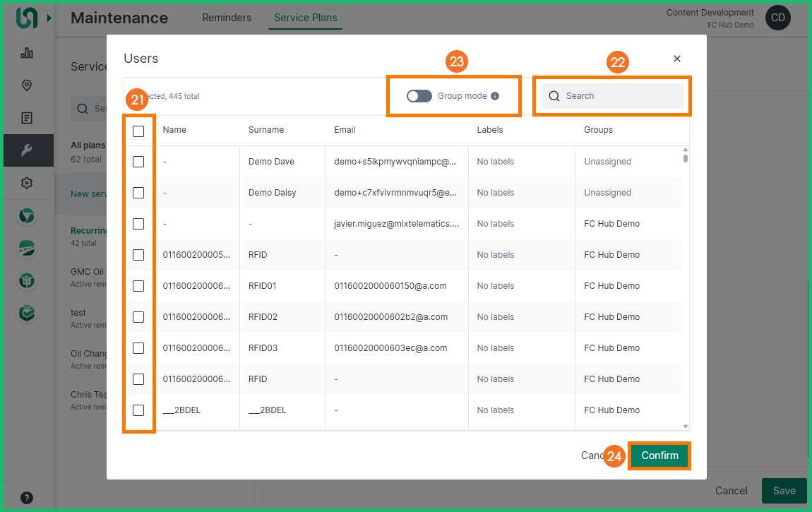Tick the checkbox for RFID02 user
812x512 pixels.
point(138,317)
